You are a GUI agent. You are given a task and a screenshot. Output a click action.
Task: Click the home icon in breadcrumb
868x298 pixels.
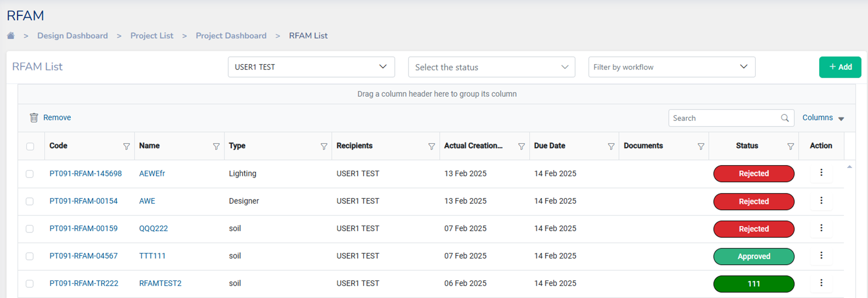(x=11, y=35)
